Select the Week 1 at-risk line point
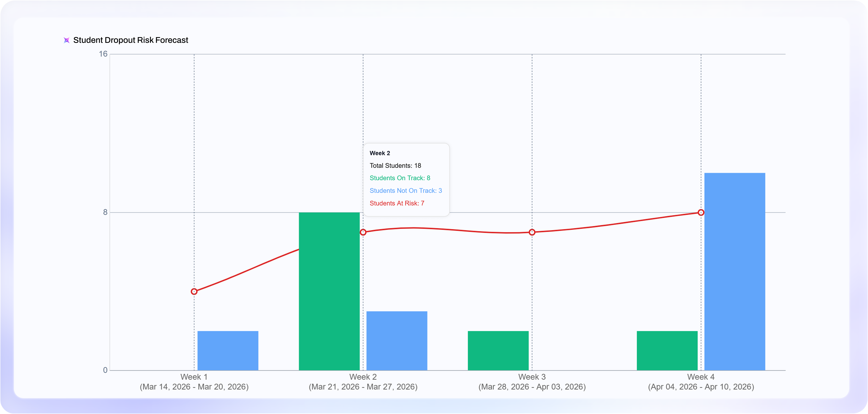 (x=194, y=292)
